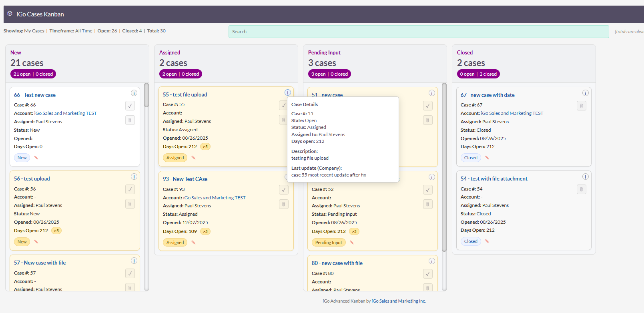Click Closed status badge on case 67
Screen dimensions: 644x313
click(x=471, y=158)
